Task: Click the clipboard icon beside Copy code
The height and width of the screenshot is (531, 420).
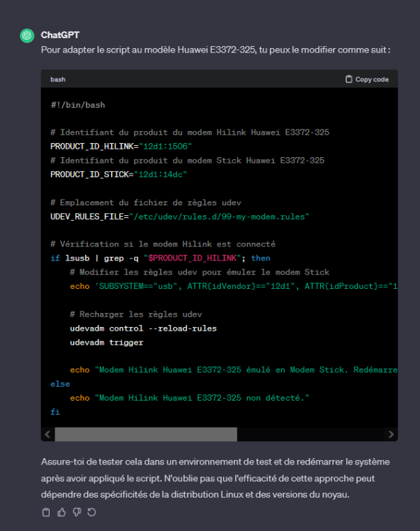Action: (348, 79)
